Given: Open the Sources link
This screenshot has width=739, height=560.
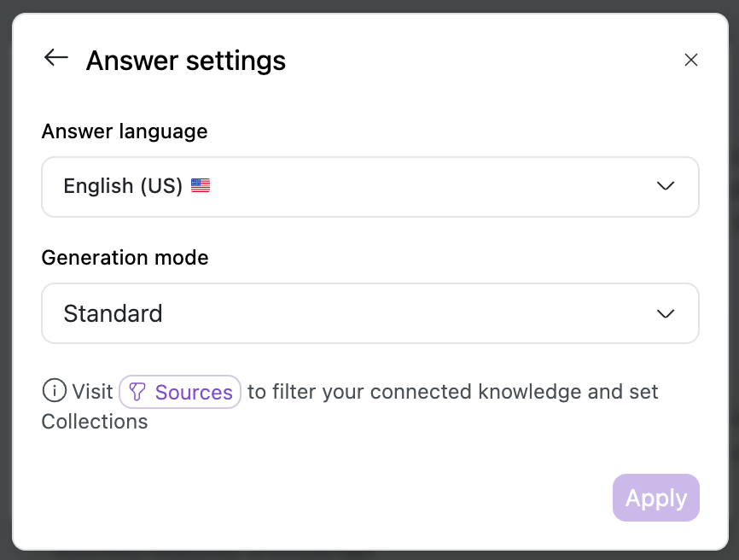Looking at the screenshot, I should pyautogui.click(x=181, y=392).
